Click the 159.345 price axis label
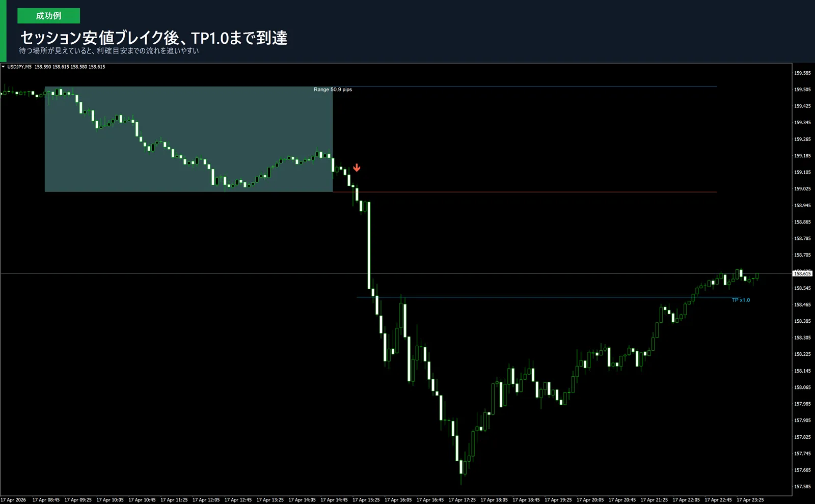815x504 pixels. (x=802, y=123)
